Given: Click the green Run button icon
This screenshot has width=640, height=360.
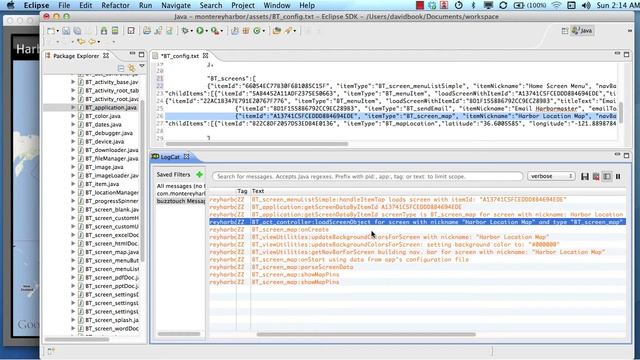Looking at the screenshot, I should [200, 31].
